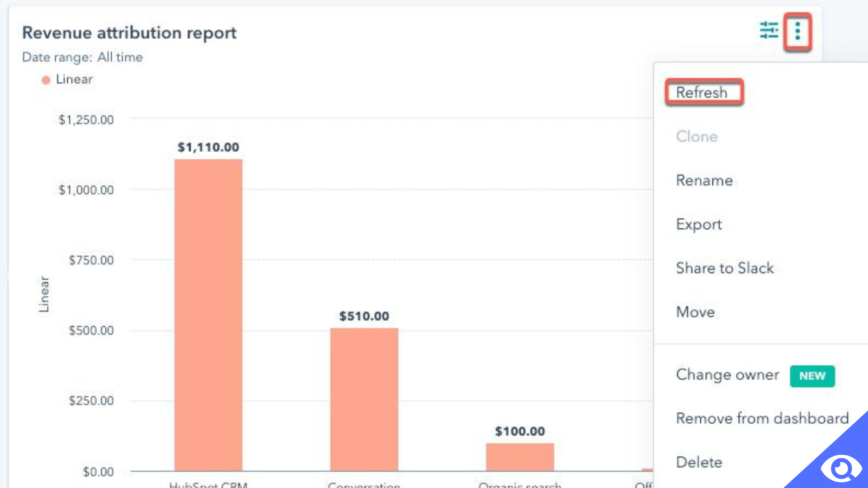
Task: Choose Clone in the actions menu
Action: pos(697,136)
